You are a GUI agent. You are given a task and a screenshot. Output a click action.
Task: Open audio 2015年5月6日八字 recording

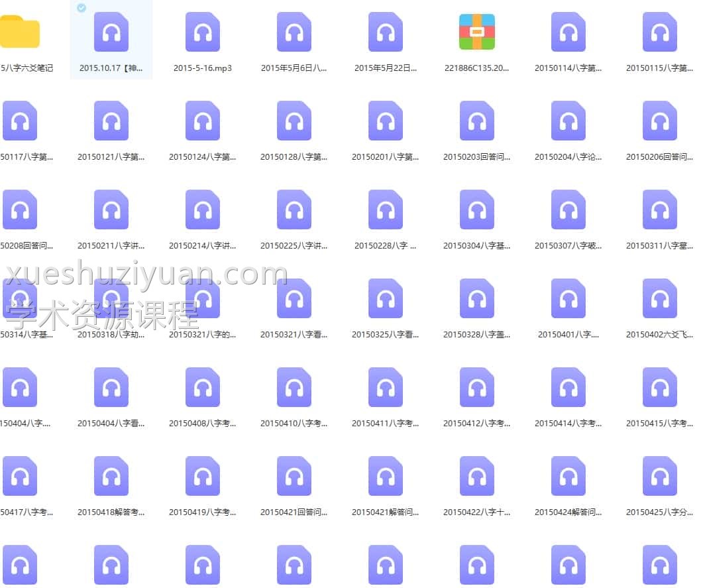(294, 31)
